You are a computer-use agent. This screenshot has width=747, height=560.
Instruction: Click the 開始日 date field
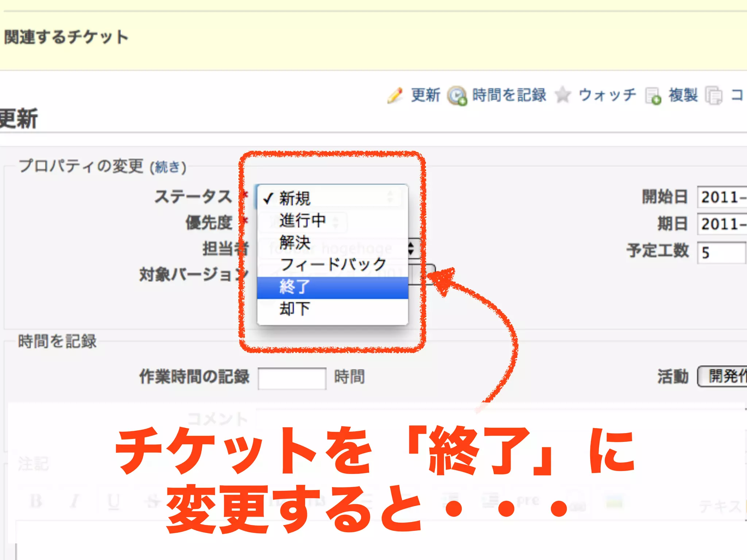pos(722,197)
